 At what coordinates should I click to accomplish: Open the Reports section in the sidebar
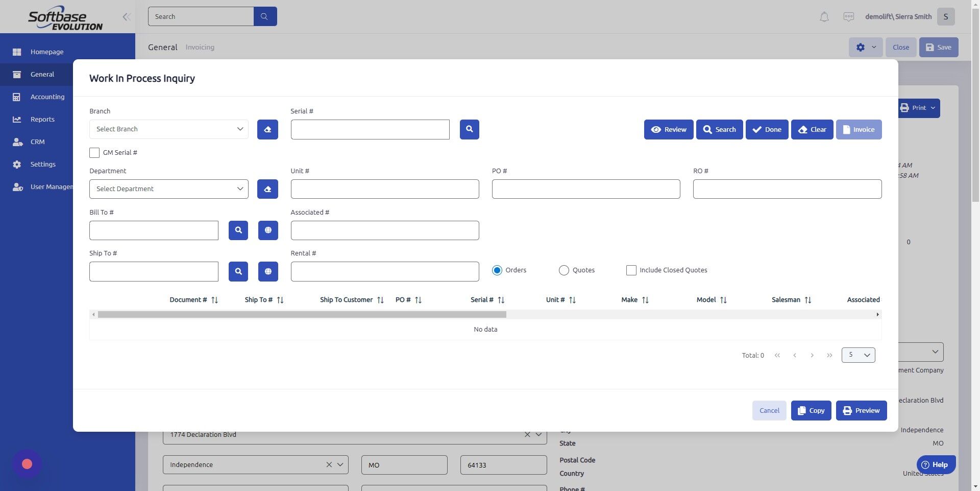click(42, 119)
